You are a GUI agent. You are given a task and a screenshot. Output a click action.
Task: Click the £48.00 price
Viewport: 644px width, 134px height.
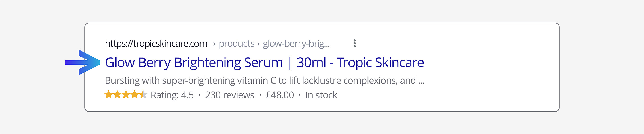280,95
